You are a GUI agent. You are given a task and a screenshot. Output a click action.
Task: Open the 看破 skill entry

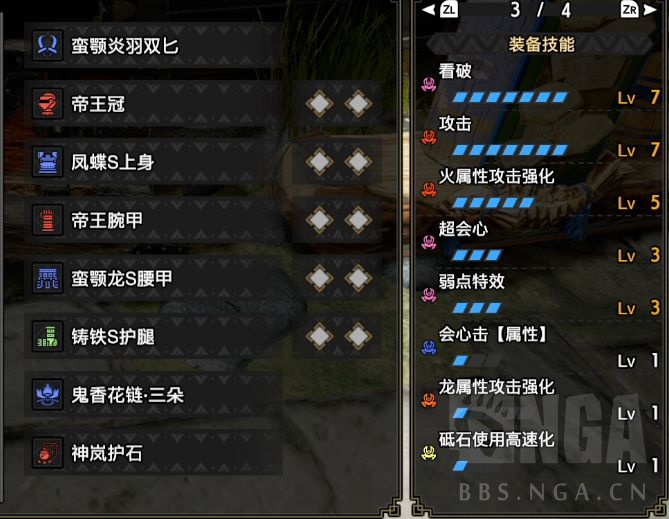tap(540, 84)
